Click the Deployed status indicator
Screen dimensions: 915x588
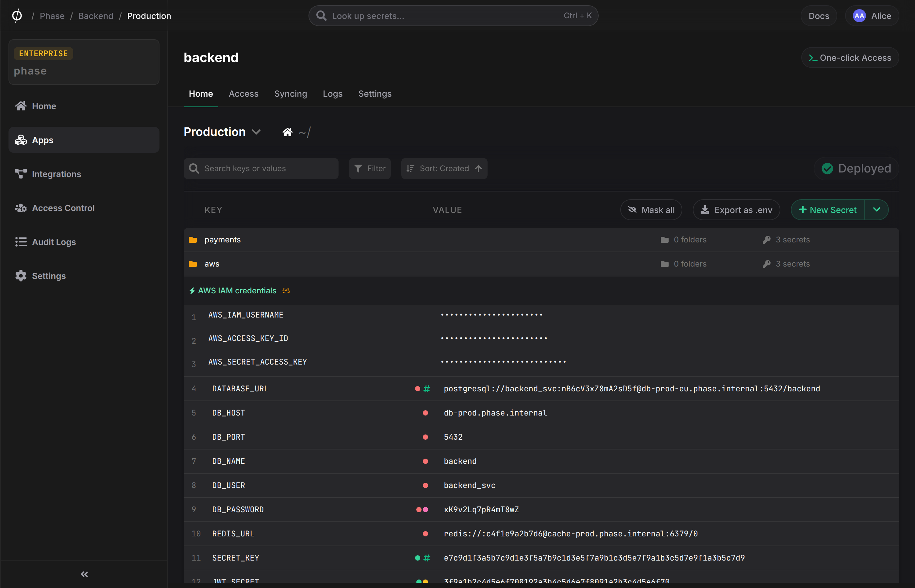(856, 168)
